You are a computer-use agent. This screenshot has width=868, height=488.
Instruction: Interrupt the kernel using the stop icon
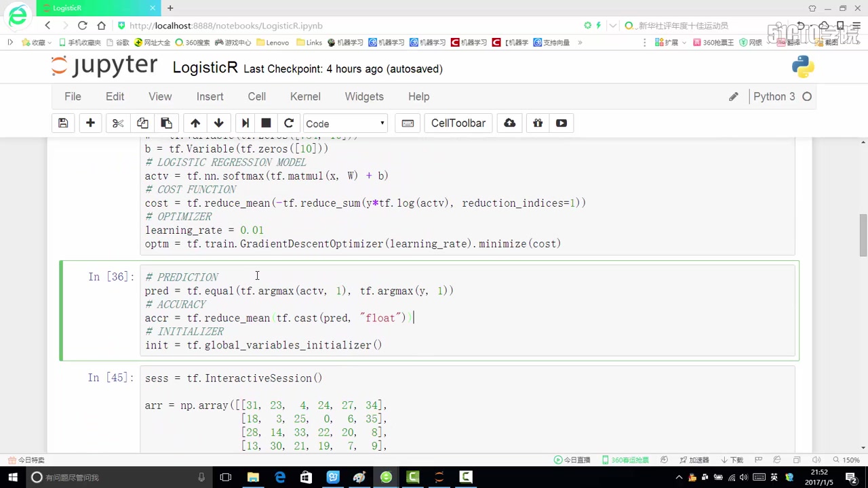pyautogui.click(x=266, y=123)
